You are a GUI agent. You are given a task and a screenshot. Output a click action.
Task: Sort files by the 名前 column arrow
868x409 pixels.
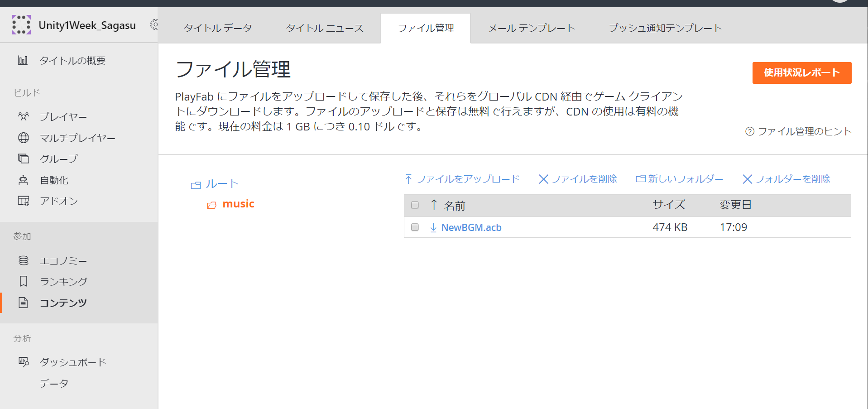click(x=434, y=205)
